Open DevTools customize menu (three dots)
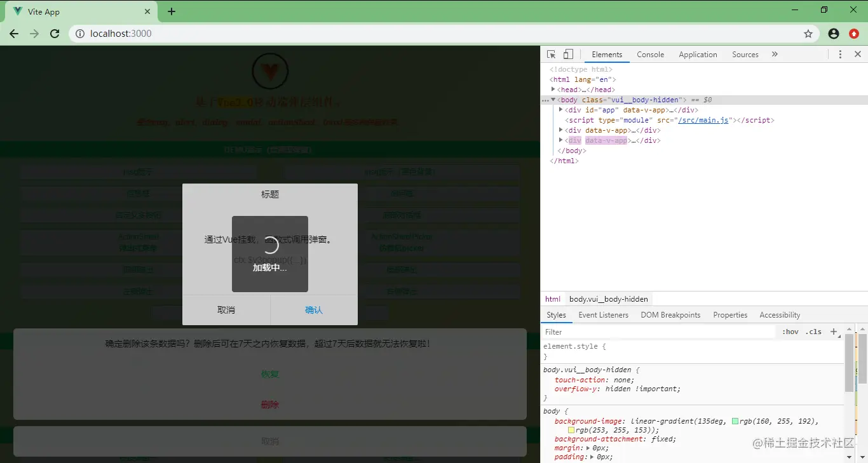The width and height of the screenshot is (868, 463). [x=840, y=55]
